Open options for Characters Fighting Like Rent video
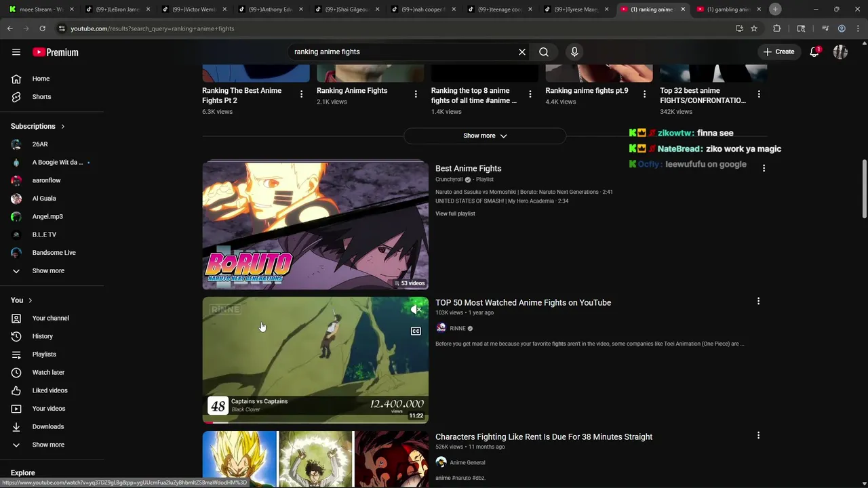Screen dimensions: 868x488 click(x=758, y=435)
